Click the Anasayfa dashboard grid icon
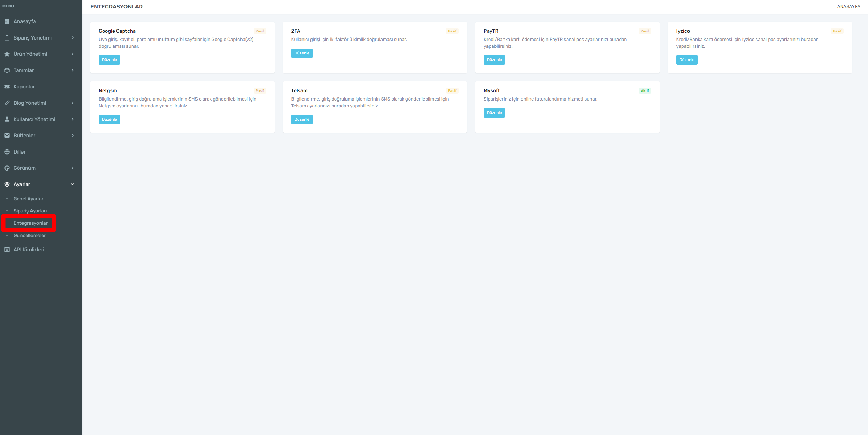The width and height of the screenshot is (868, 435). click(7, 21)
